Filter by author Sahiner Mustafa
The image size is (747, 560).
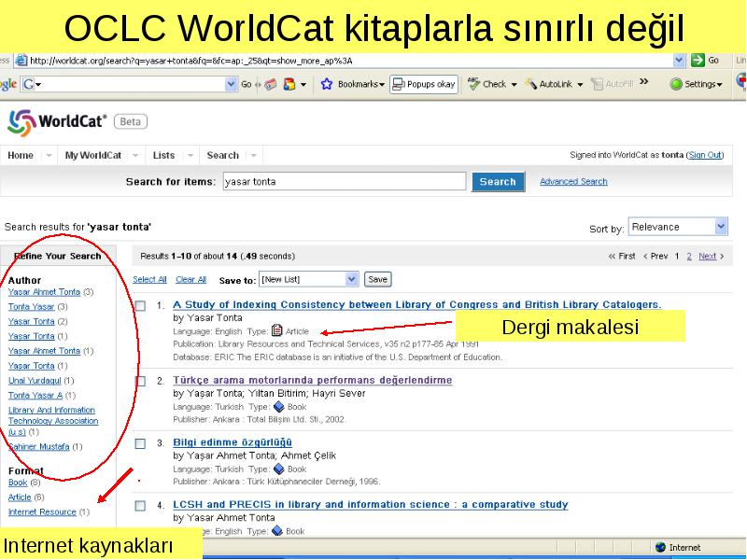(39, 447)
